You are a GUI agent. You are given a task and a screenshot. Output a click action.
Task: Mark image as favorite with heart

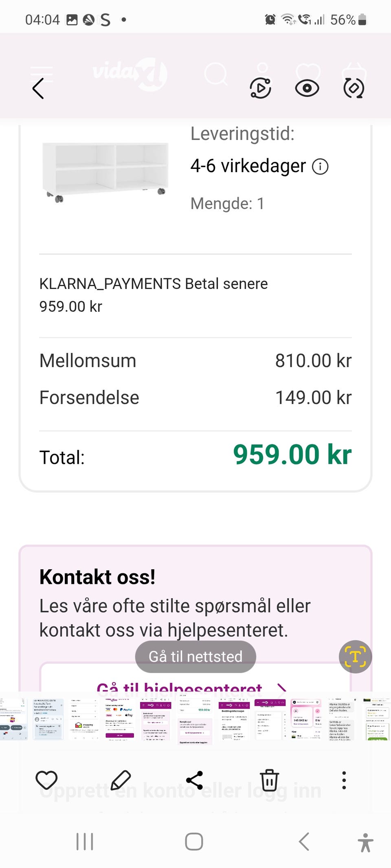tap(46, 780)
